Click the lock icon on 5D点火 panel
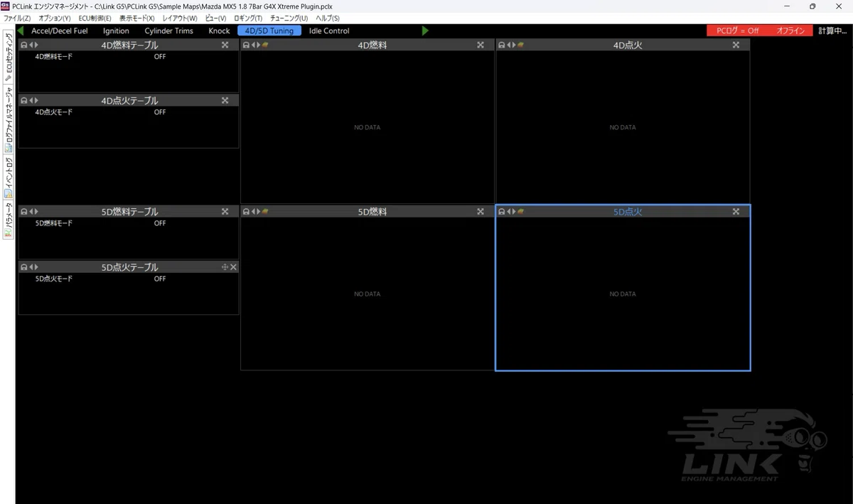 [502, 211]
